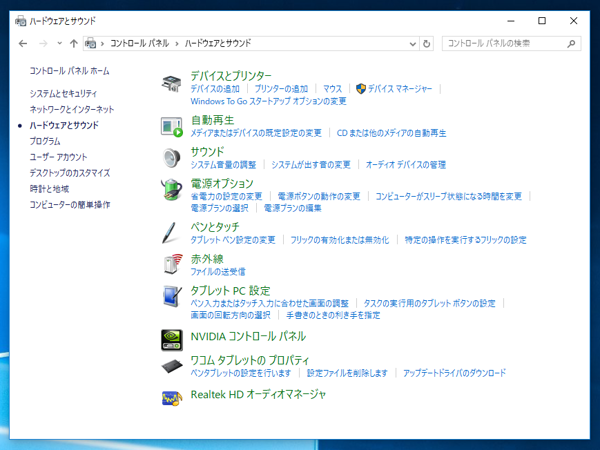Screen dimensions: 600x450
Task: Open the recent locations dropdown arrow
Action: [59, 43]
